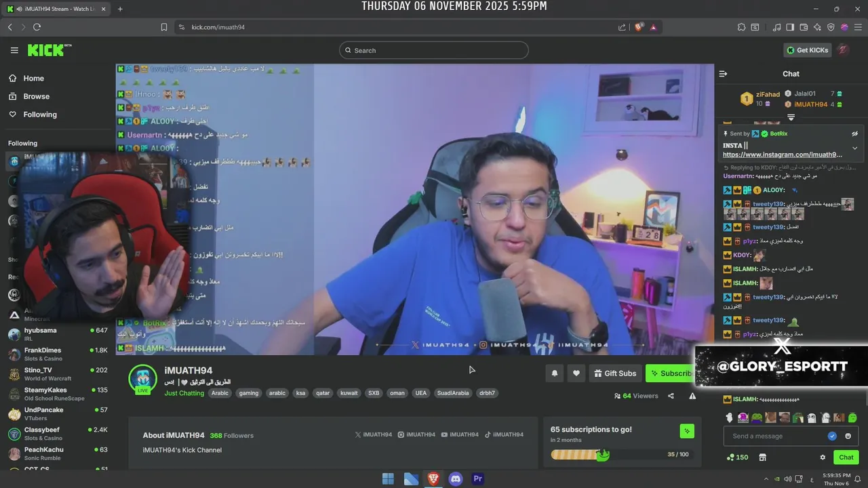Hide the pinned BotRix message
This screenshot has height=488, width=868.
click(855, 134)
